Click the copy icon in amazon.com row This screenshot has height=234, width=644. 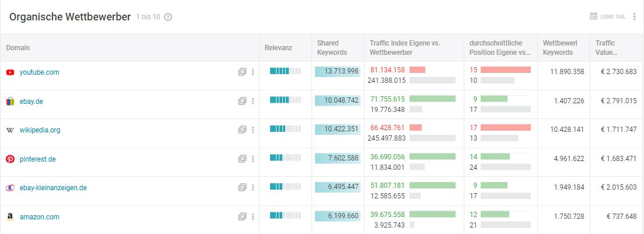click(242, 216)
